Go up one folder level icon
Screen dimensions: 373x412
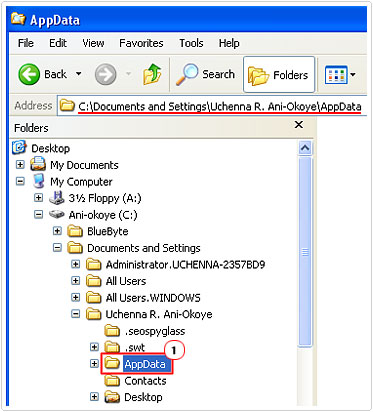(x=152, y=74)
